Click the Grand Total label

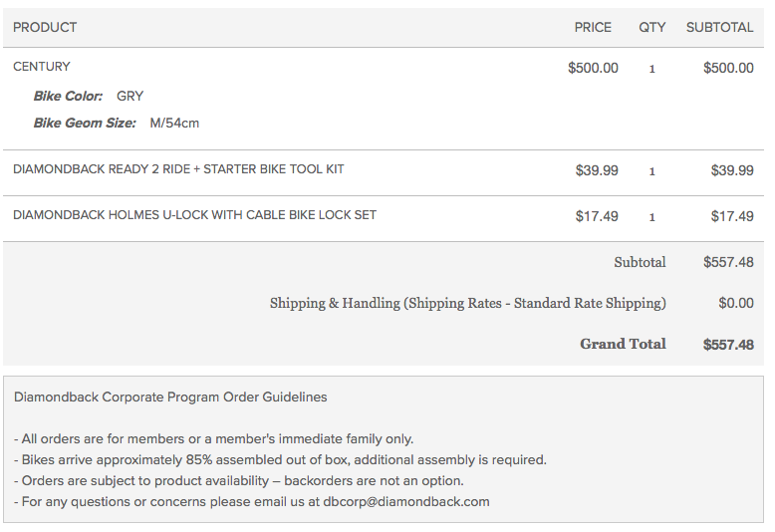(623, 344)
